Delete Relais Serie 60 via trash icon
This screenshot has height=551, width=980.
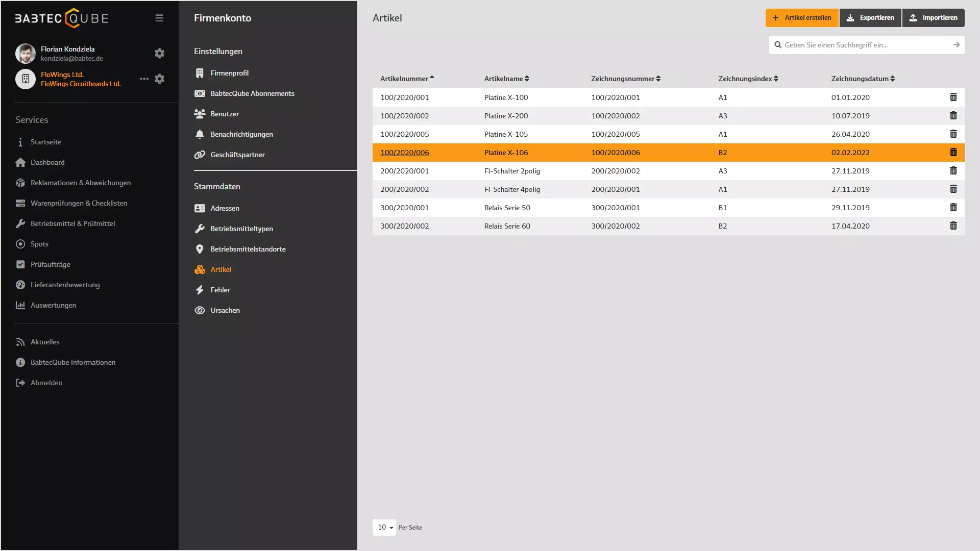coord(953,226)
